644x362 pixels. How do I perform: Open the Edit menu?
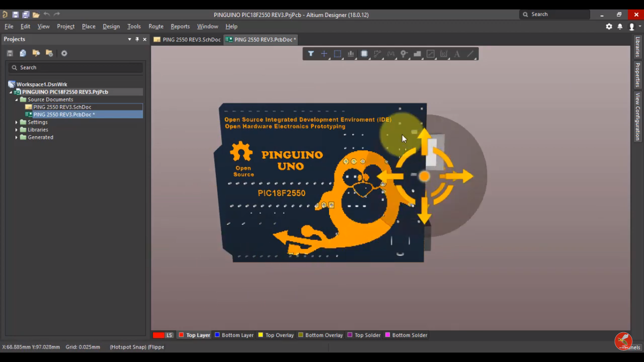[x=25, y=26]
